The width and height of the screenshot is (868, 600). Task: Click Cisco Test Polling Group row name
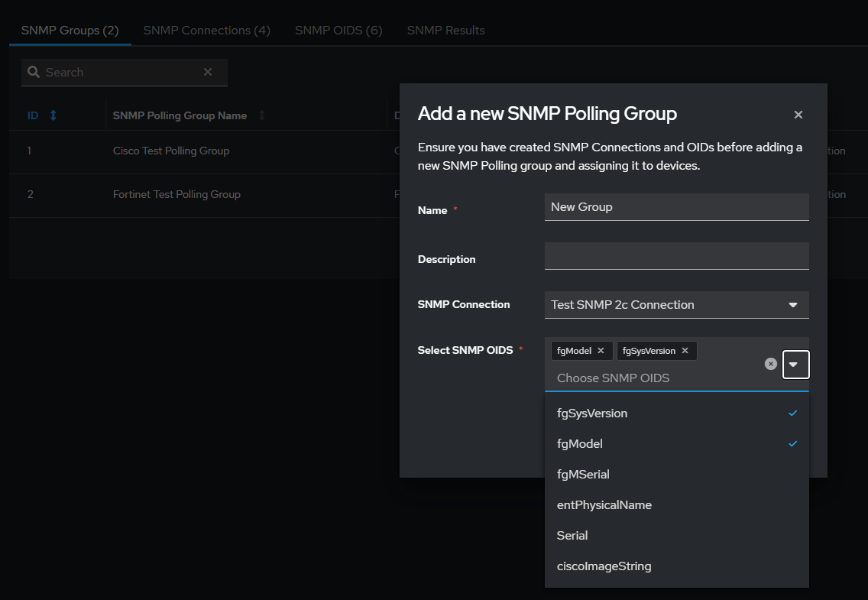pos(171,151)
